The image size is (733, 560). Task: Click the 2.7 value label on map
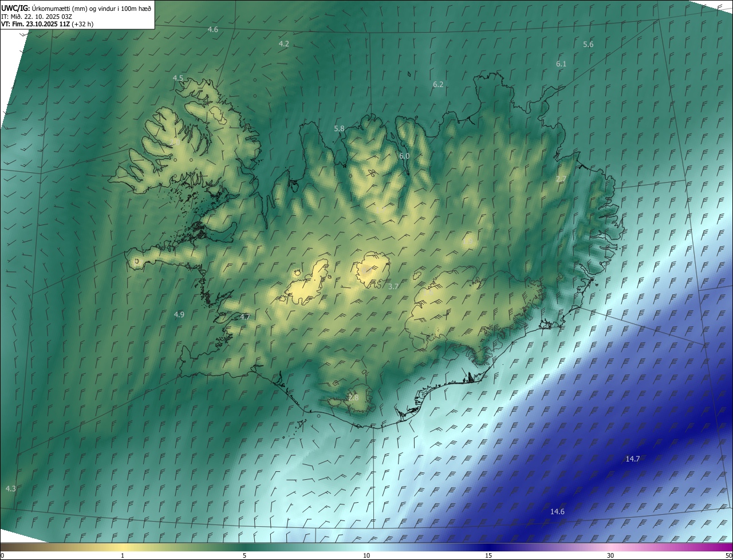pyautogui.click(x=561, y=179)
